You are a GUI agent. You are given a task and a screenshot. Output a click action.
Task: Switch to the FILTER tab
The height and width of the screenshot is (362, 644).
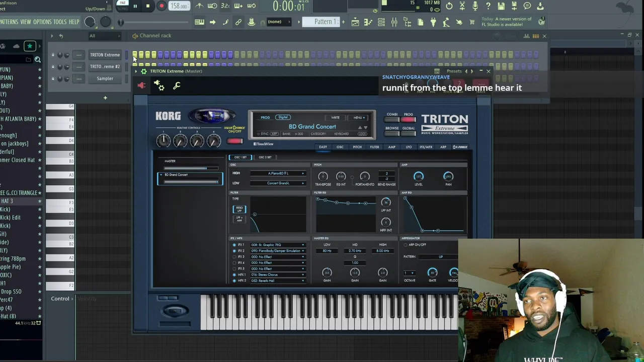pos(374,147)
